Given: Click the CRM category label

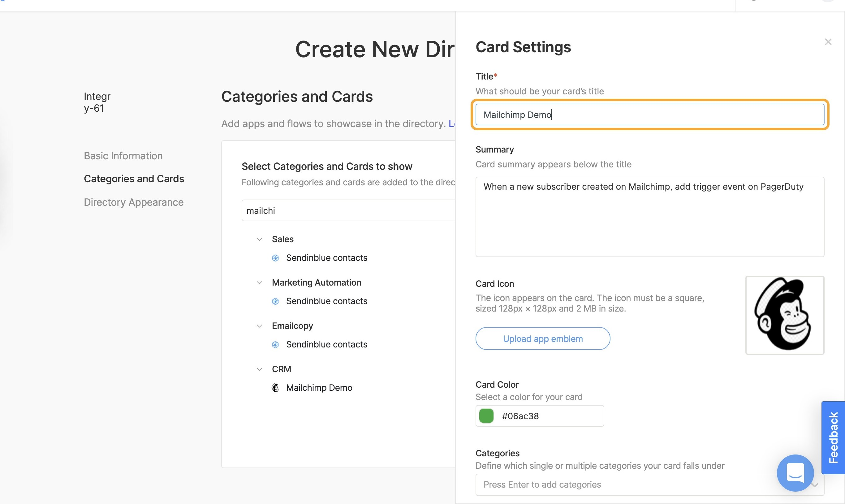Looking at the screenshot, I should pyautogui.click(x=282, y=369).
